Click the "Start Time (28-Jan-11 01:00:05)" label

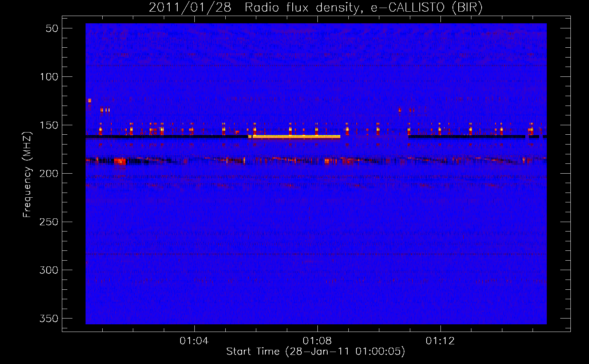(x=316, y=352)
